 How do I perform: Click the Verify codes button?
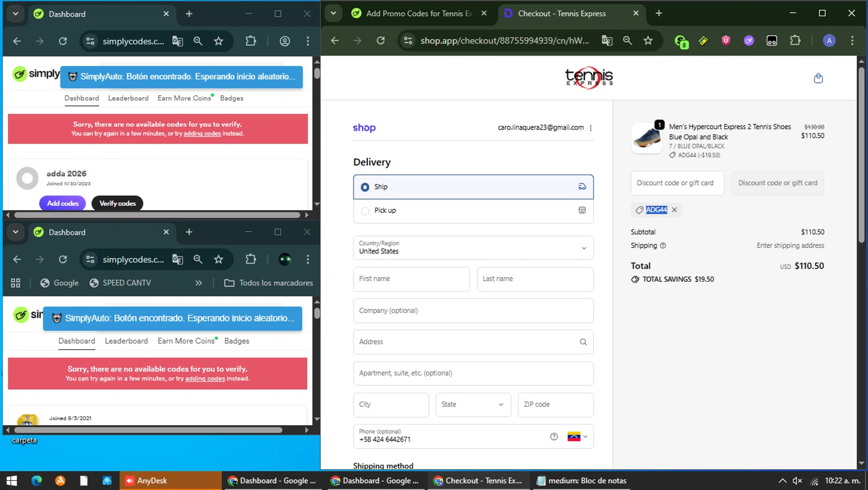pyautogui.click(x=117, y=203)
